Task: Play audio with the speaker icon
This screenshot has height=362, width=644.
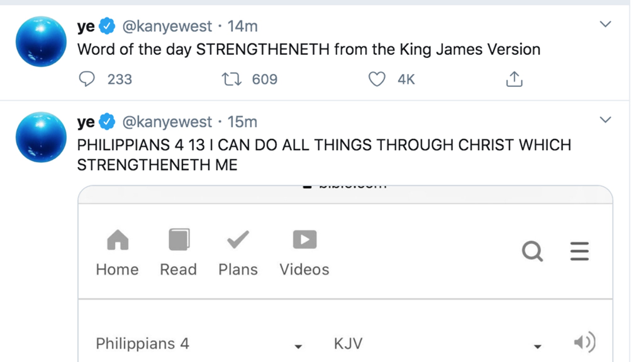Action: 585,342
